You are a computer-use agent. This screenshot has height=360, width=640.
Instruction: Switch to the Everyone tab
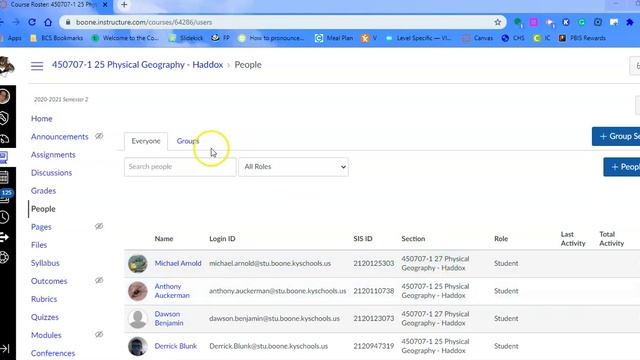(146, 141)
